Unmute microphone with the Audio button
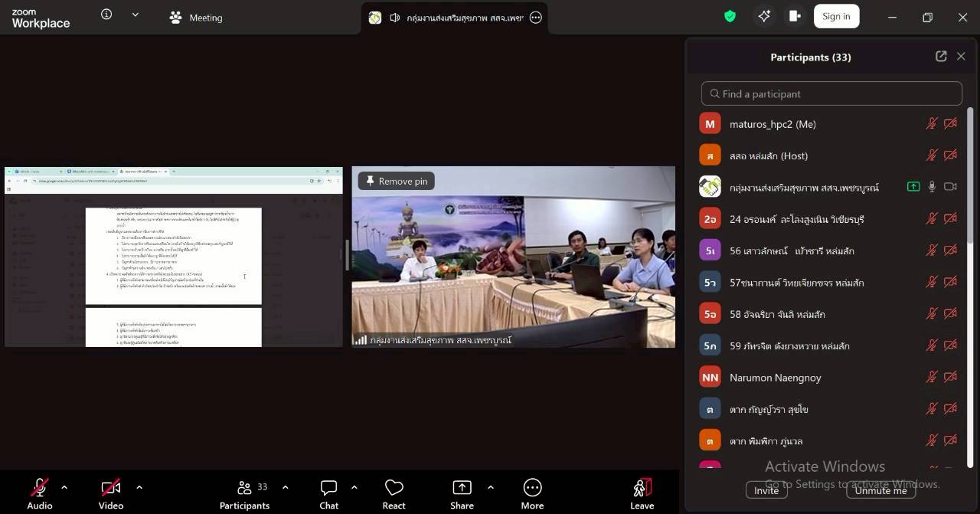 pos(40,494)
